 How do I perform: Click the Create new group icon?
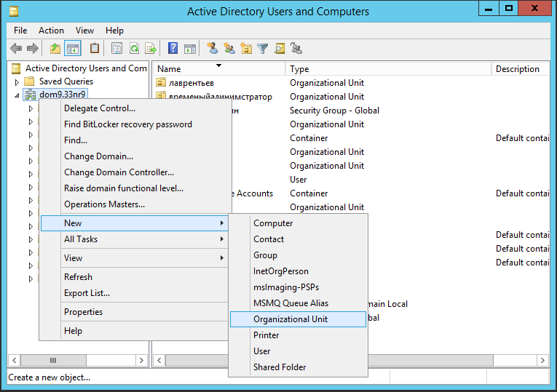point(229,48)
